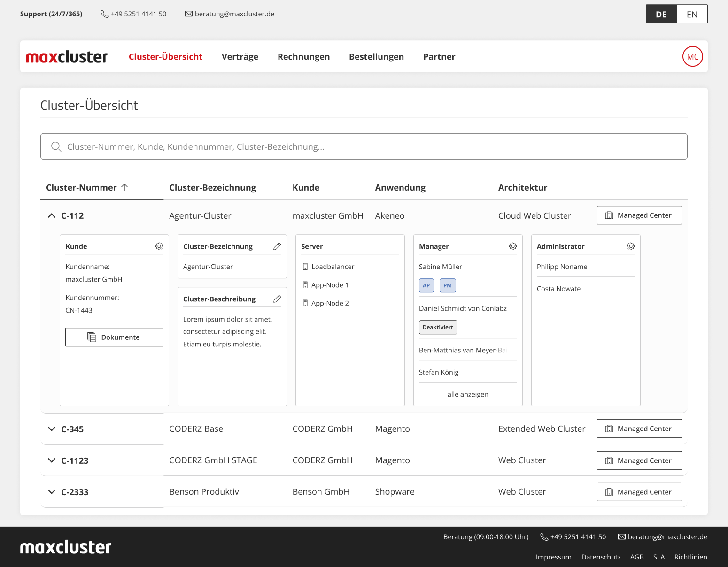Open the SLA footer link

(659, 557)
